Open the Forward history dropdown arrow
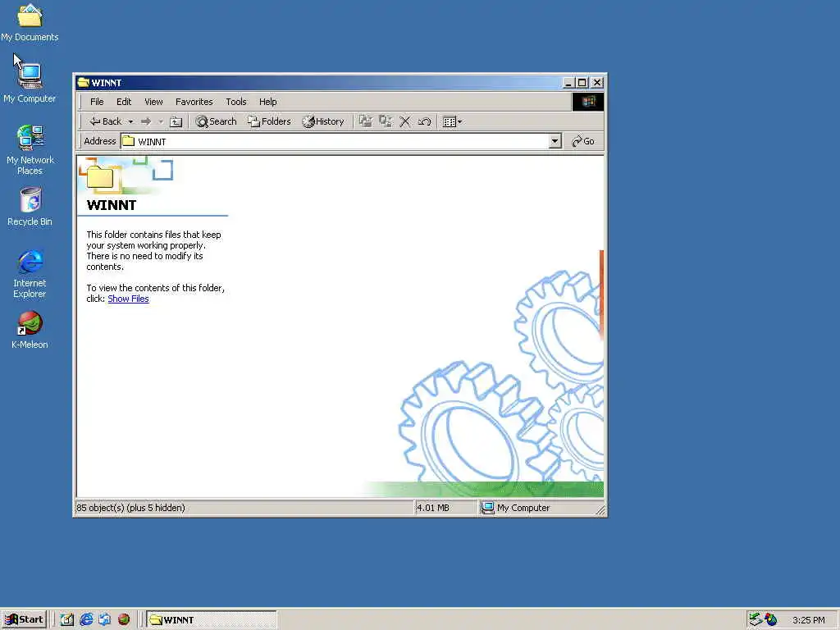Screen dimensions: 840x630 click(160, 121)
